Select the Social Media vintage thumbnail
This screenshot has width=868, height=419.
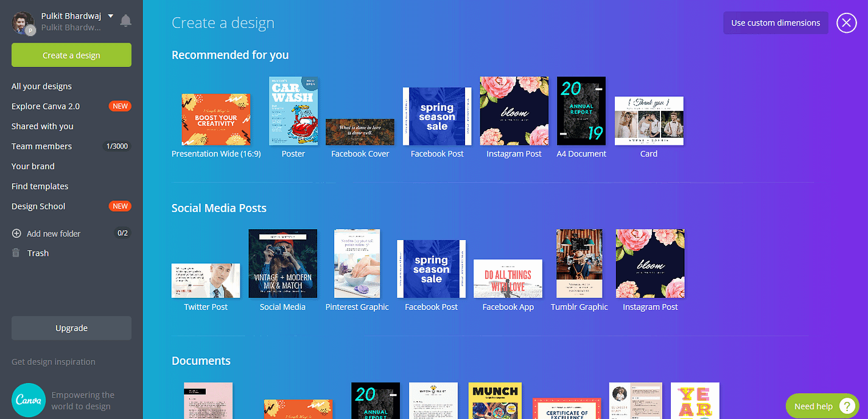click(x=282, y=264)
